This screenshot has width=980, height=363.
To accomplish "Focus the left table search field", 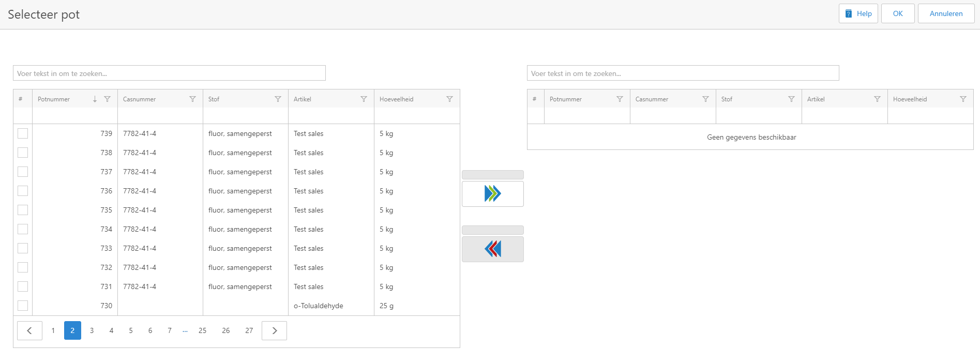I will pyautogui.click(x=169, y=73).
